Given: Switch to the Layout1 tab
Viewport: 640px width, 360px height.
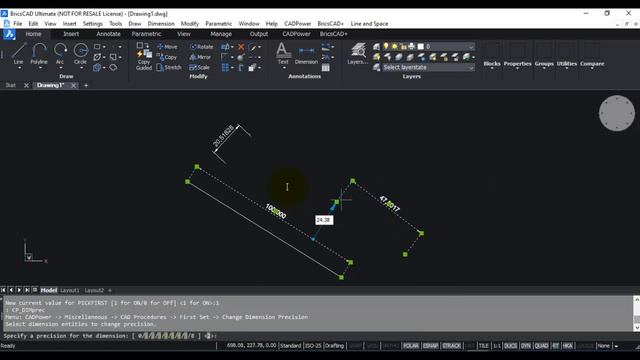Looking at the screenshot, I should 69,290.
